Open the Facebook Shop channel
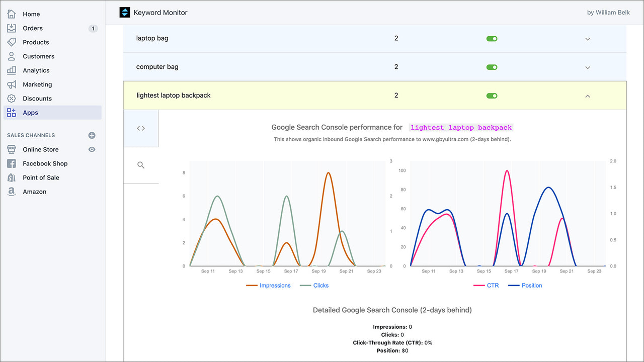Viewport: 644px width, 362px height. (x=45, y=163)
